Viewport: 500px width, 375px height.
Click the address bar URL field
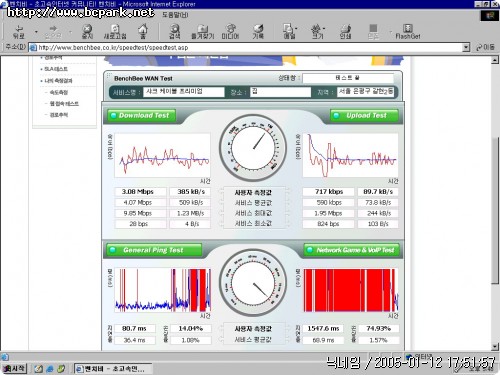click(x=246, y=48)
